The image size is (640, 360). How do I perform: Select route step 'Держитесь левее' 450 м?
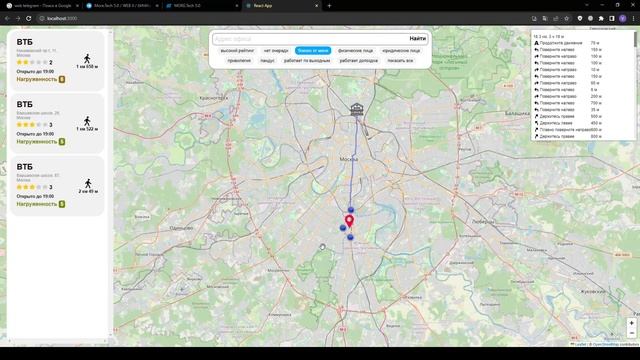click(x=568, y=123)
